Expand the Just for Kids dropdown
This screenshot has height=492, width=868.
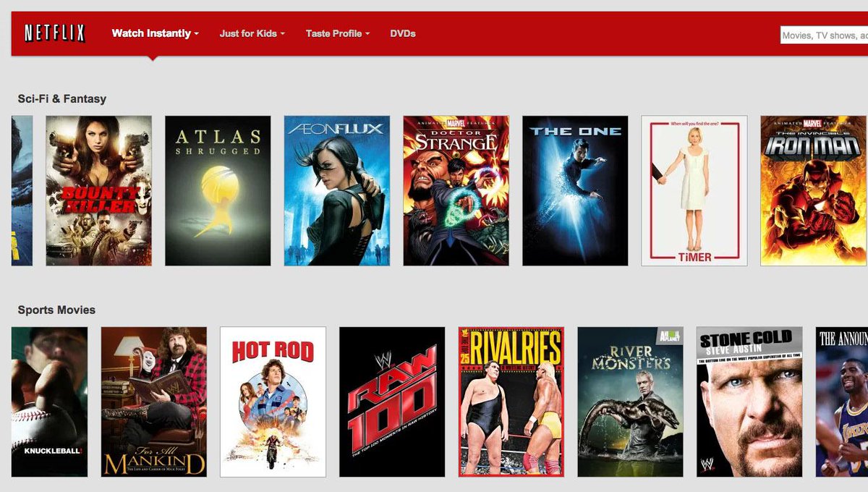[252, 33]
